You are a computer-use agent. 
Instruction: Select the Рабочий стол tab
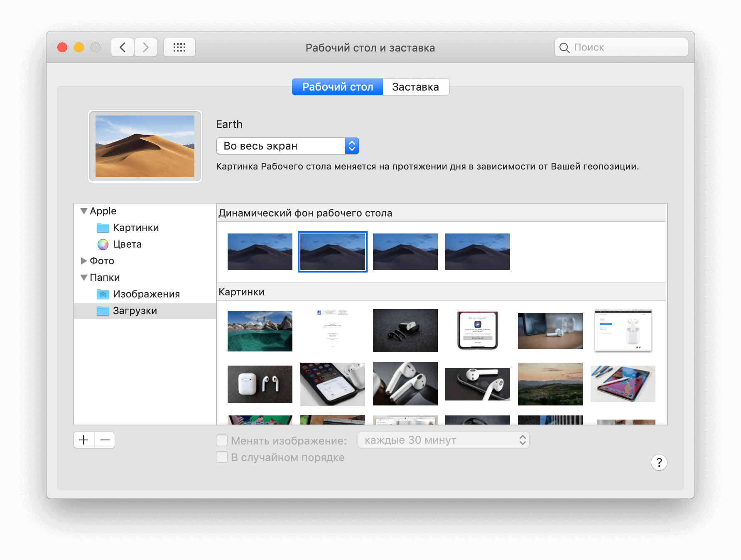(x=337, y=87)
